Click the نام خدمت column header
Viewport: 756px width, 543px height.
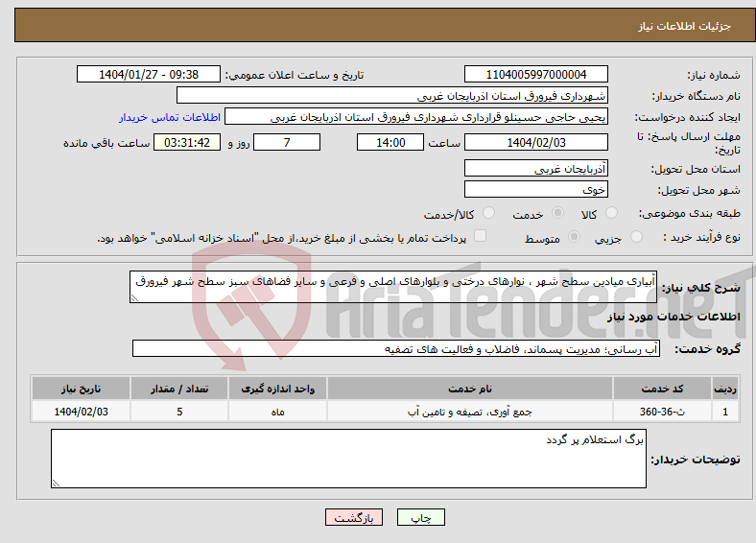coord(469,389)
